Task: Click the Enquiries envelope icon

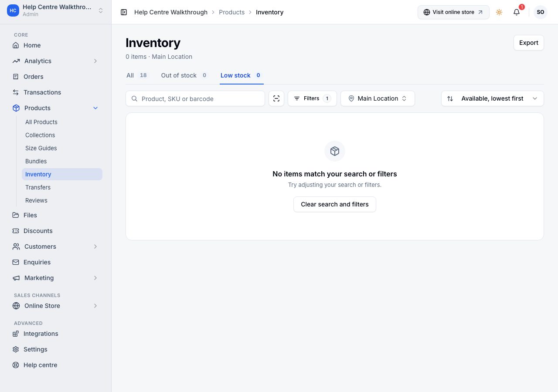Action: [16, 262]
